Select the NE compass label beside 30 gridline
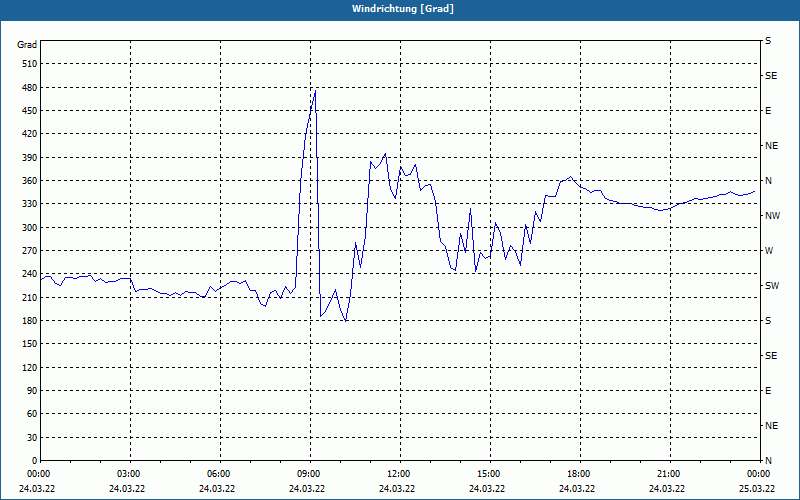800x500 pixels. click(771, 426)
